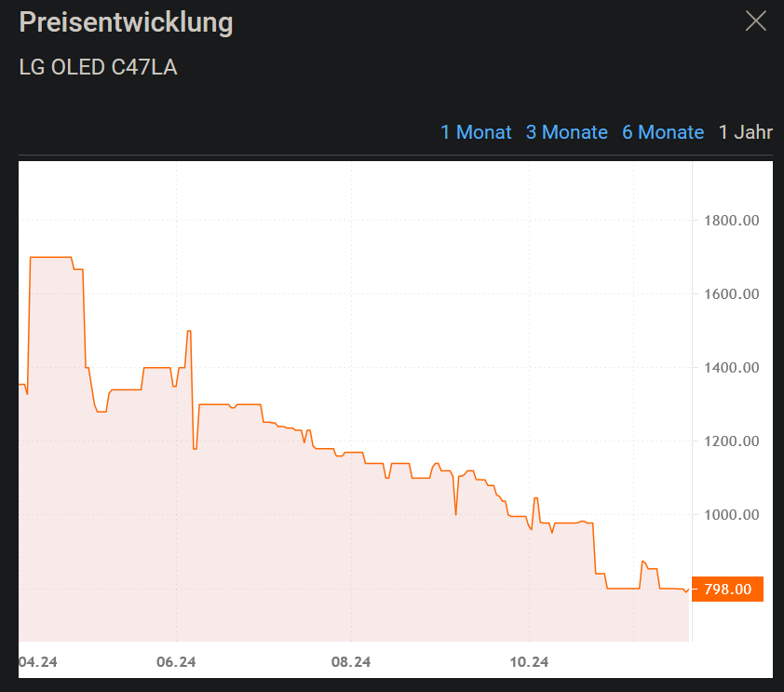Close the Preisentwicklung dialog
784x692 pixels.
pos(755,21)
